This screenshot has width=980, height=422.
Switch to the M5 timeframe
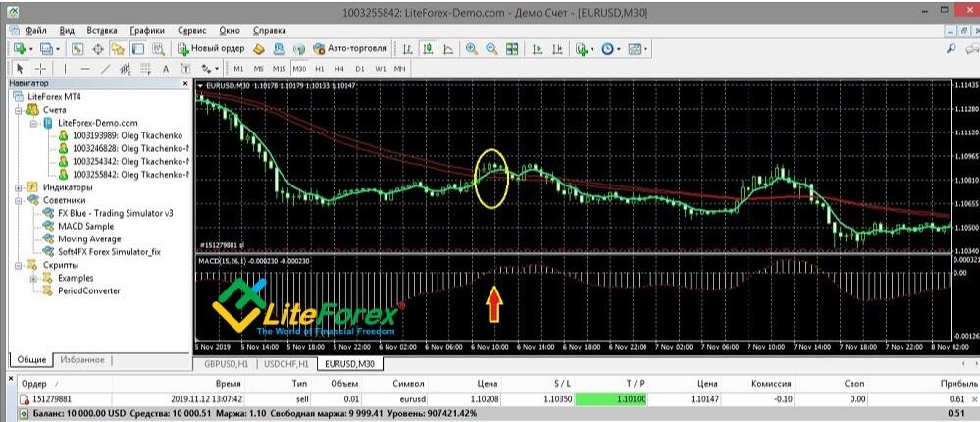click(259, 68)
